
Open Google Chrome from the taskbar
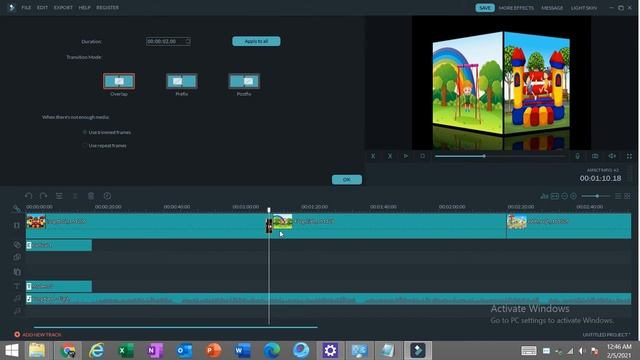[68, 350]
